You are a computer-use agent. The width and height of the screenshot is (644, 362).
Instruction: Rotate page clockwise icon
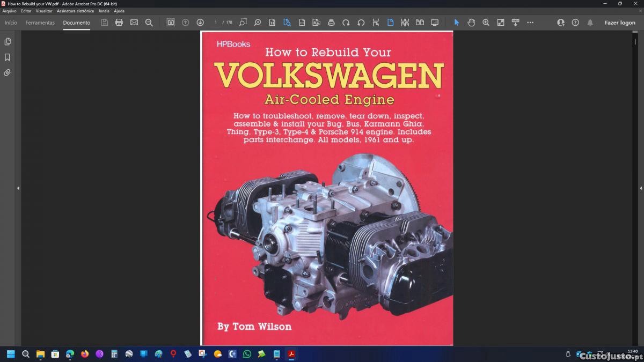tap(346, 23)
